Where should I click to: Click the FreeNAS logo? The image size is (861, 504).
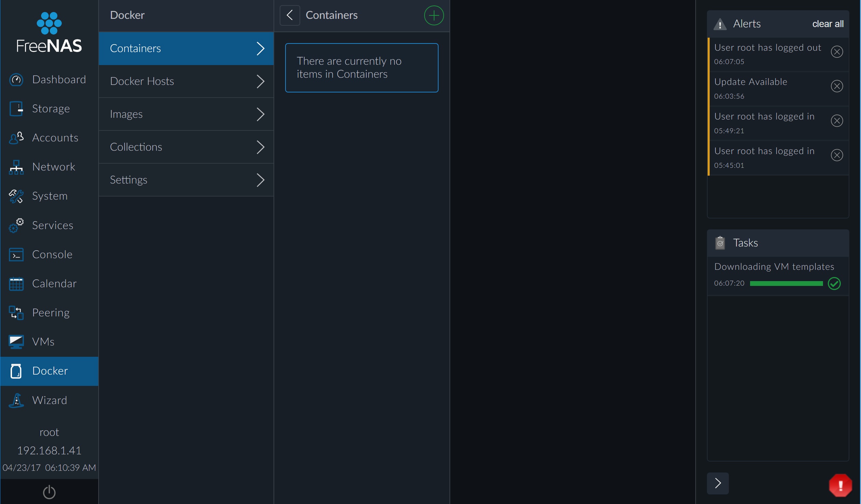[49, 33]
